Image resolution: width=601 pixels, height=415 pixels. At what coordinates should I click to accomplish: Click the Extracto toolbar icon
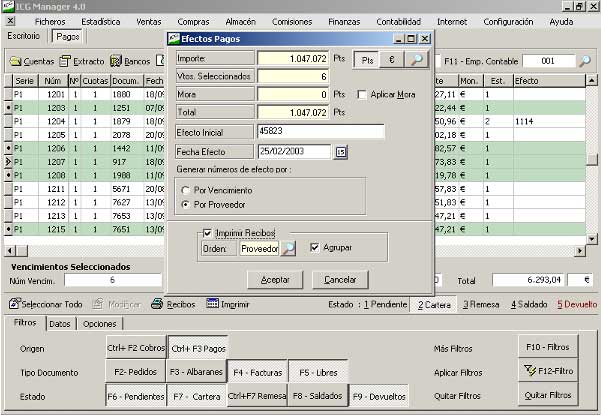coord(81,62)
